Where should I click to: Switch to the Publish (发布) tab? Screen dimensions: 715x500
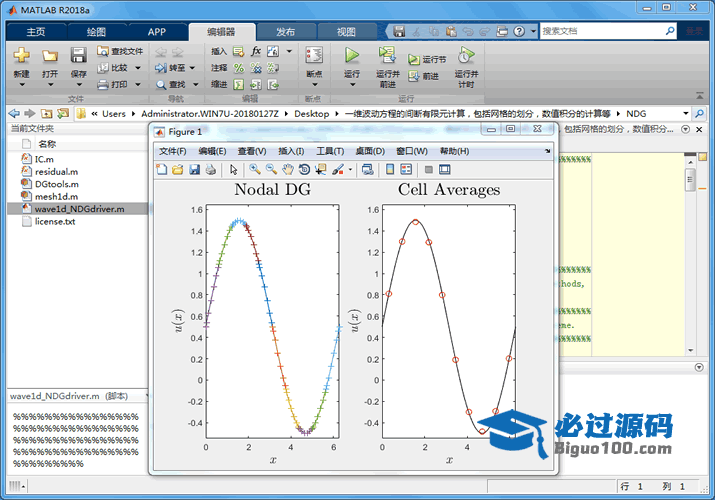tap(285, 31)
